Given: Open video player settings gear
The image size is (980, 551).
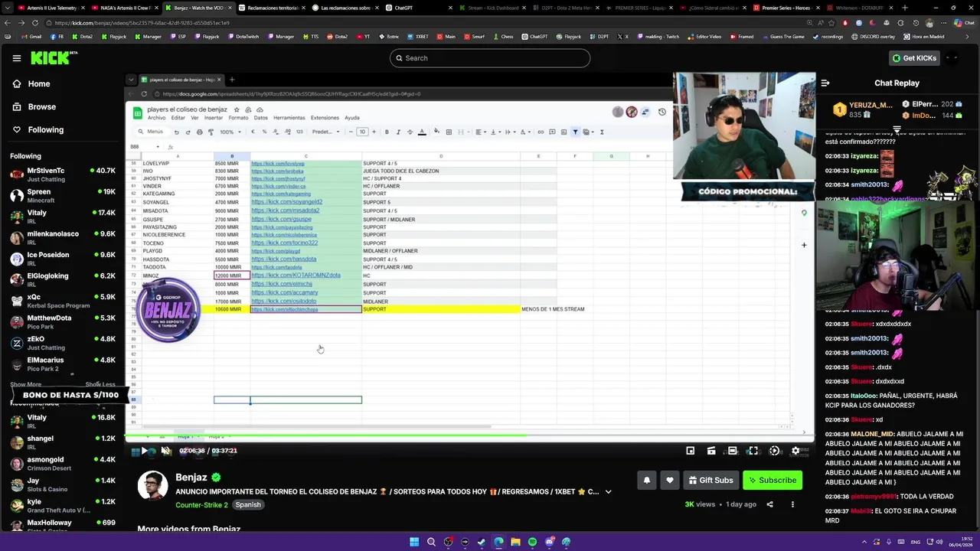Looking at the screenshot, I should [x=795, y=451].
